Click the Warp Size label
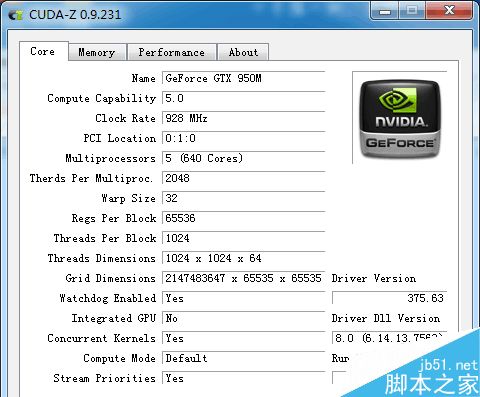This screenshot has width=480, height=397. [129, 199]
